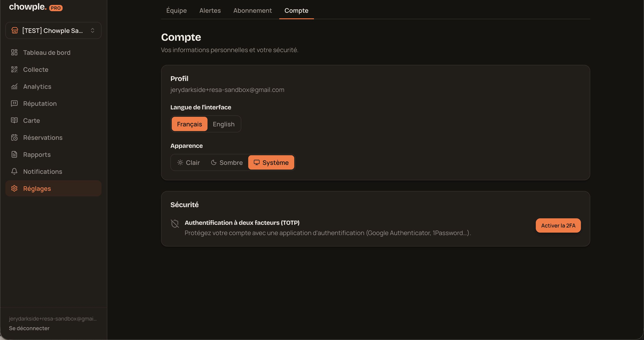Open Réglages in the sidebar

click(53, 189)
